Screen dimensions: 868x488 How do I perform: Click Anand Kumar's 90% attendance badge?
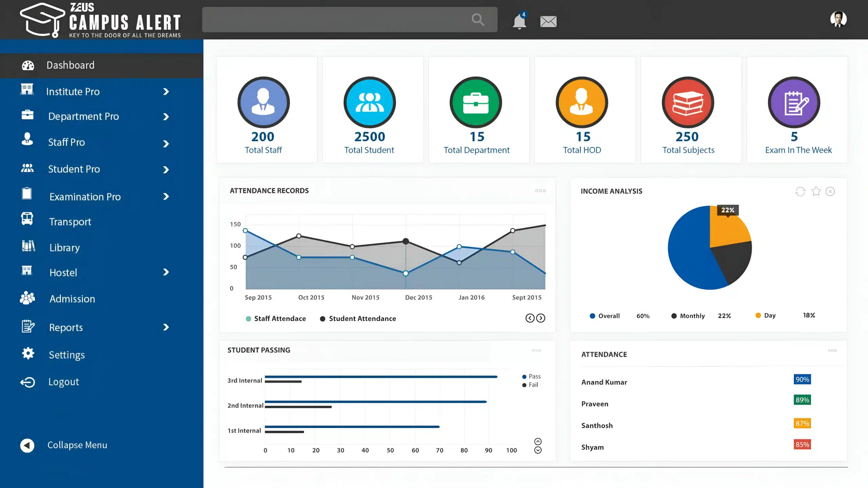point(802,380)
